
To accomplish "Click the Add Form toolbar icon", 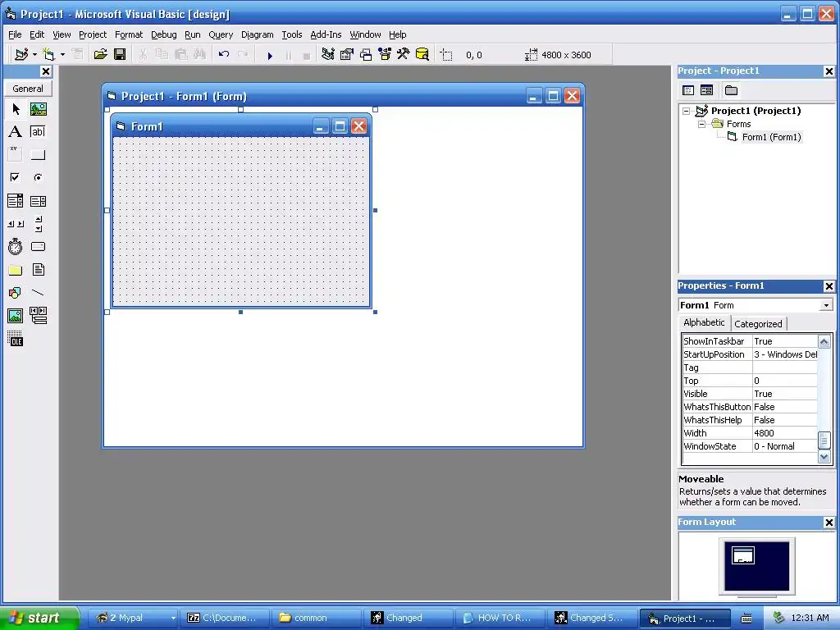I will click(x=48, y=55).
